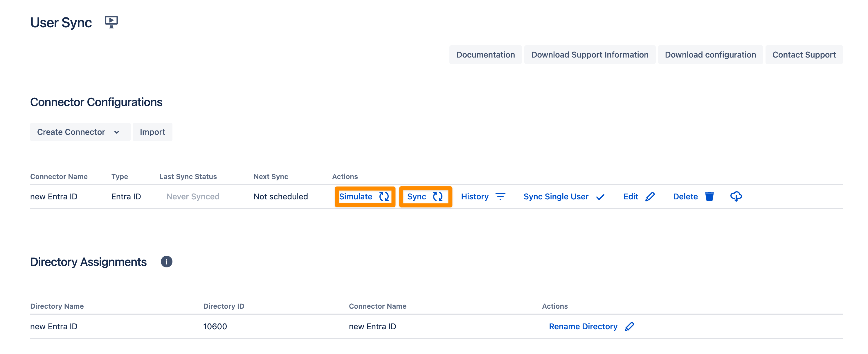Click the Directory Name column header

click(x=57, y=306)
